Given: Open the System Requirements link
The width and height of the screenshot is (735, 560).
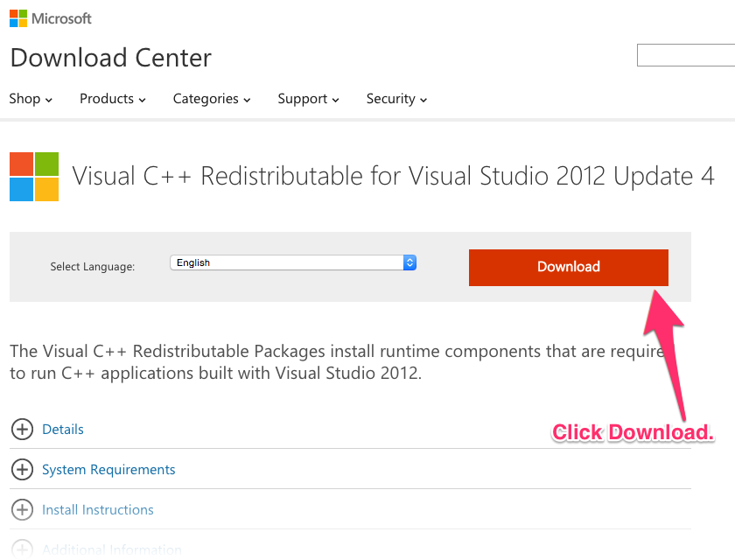Looking at the screenshot, I should [x=108, y=470].
